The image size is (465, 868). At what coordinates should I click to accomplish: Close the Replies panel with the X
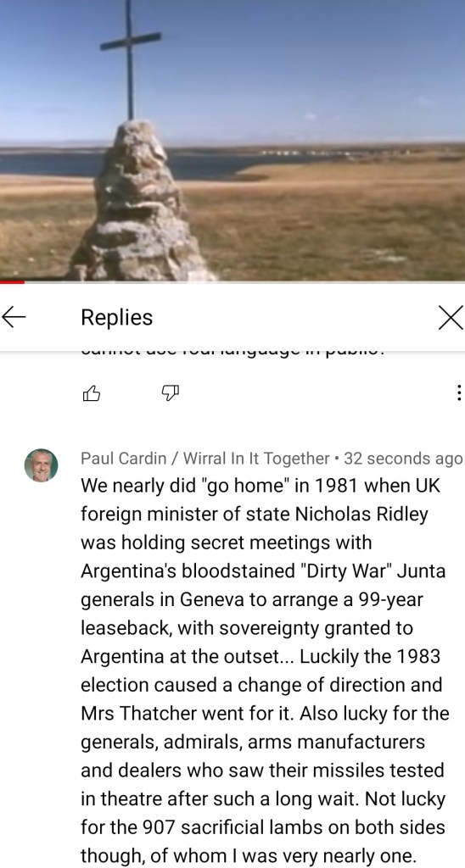450,318
